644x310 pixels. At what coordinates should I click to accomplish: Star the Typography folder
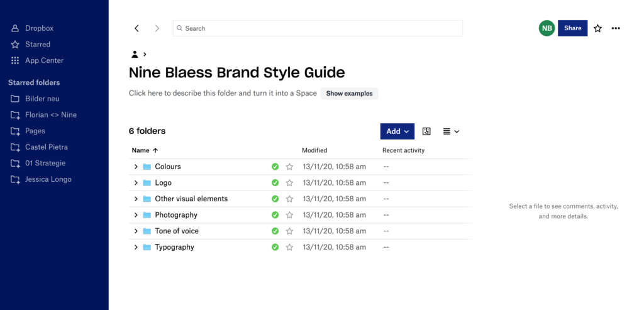click(289, 247)
